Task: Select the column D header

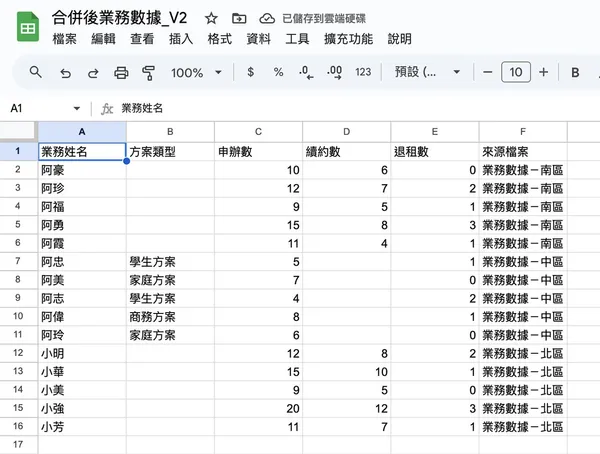Action: [346, 132]
